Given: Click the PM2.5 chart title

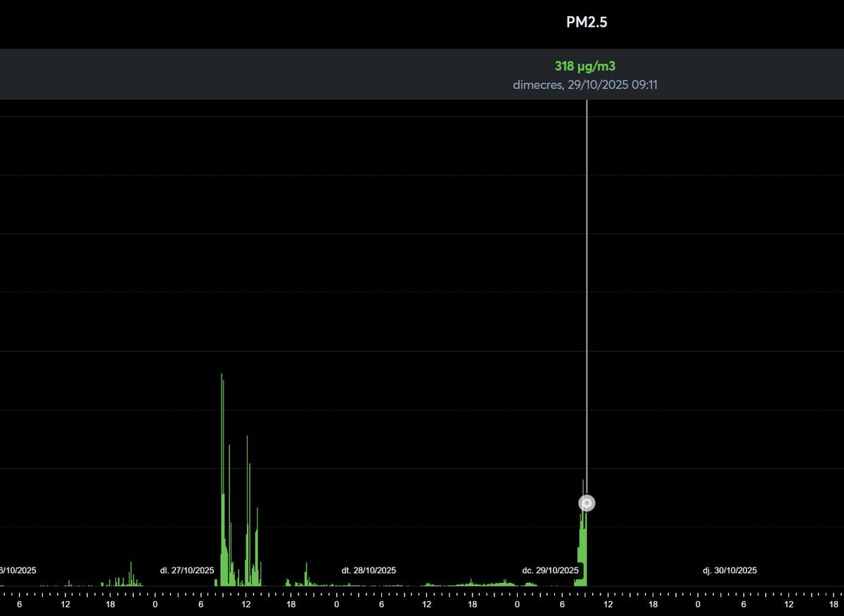Looking at the screenshot, I should click(587, 23).
